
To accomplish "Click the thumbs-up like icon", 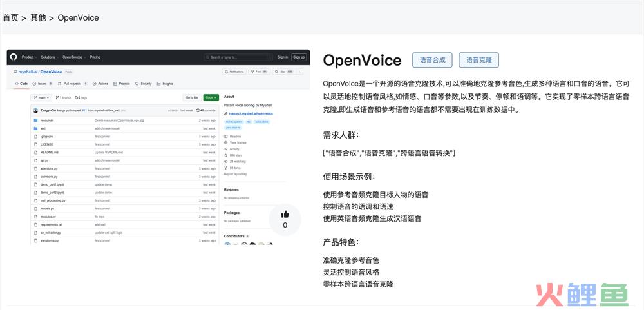I will (285, 214).
